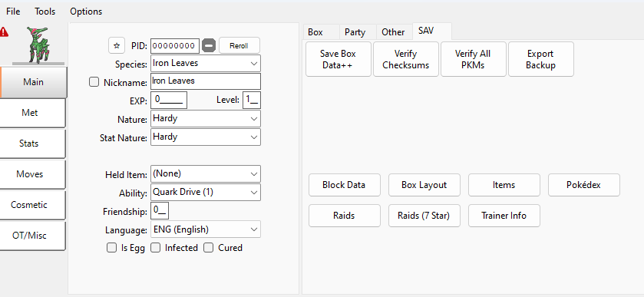The width and height of the screenshot is (644, 297).
Task: Expand the Nature dropdown
Action: click(206, 119)
